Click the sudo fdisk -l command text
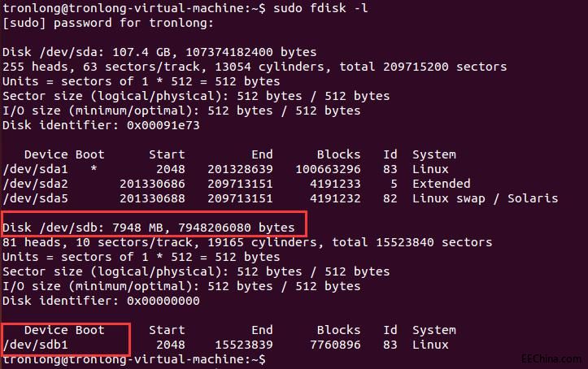This screenshot has height=369, width=588. (320, 8)
